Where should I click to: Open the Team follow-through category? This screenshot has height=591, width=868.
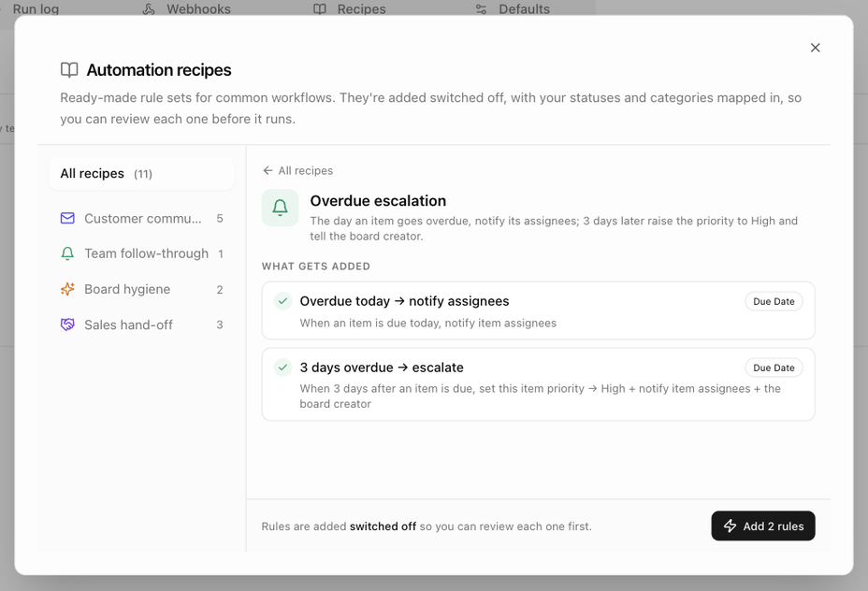tap(142, 253)
